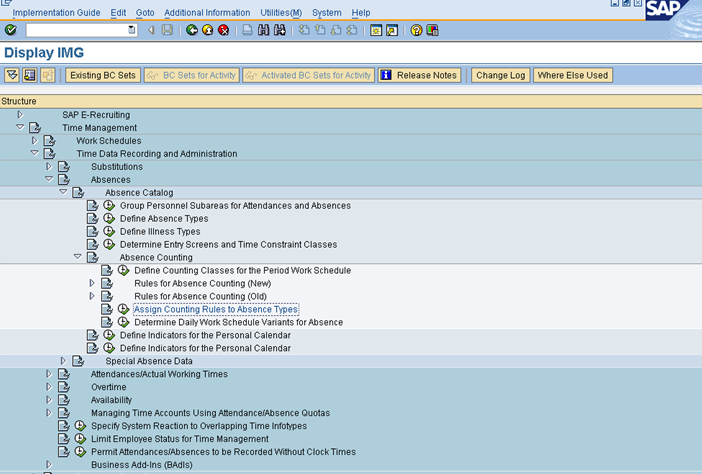Open the Goto menu
This screenshot has height=474, width=702.
tap(145, 13)
